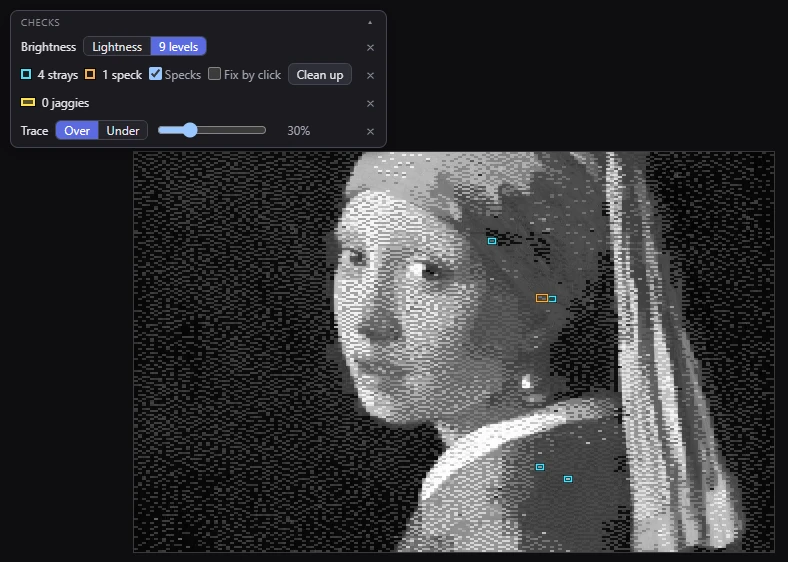This screenshot has height=562, width=788.
Task: Click the "30%" trace value
Action: [x=299, y=131]
